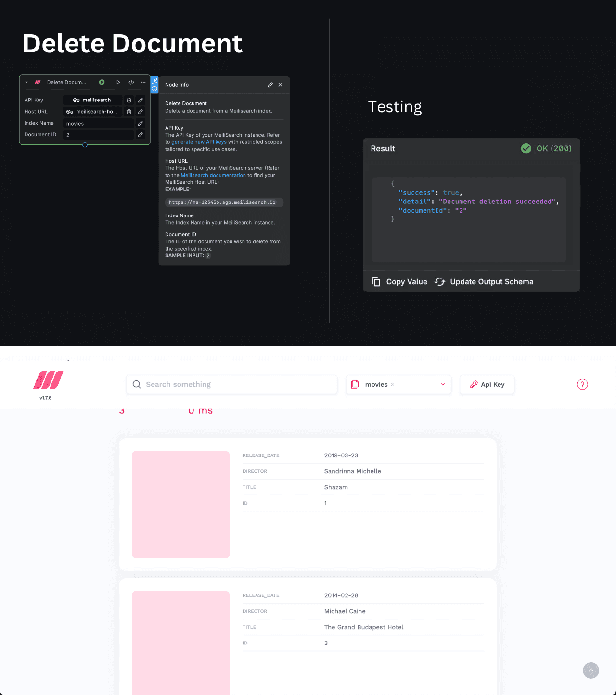Viewport: 616px width, 695px height.
Task: Open the code view icon in node header
Action: (131, 82)
